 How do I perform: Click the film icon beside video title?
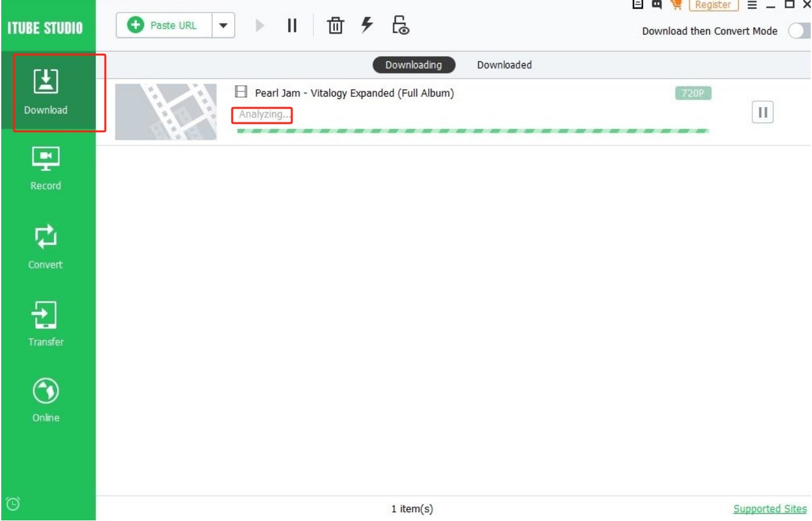(241, 93)
